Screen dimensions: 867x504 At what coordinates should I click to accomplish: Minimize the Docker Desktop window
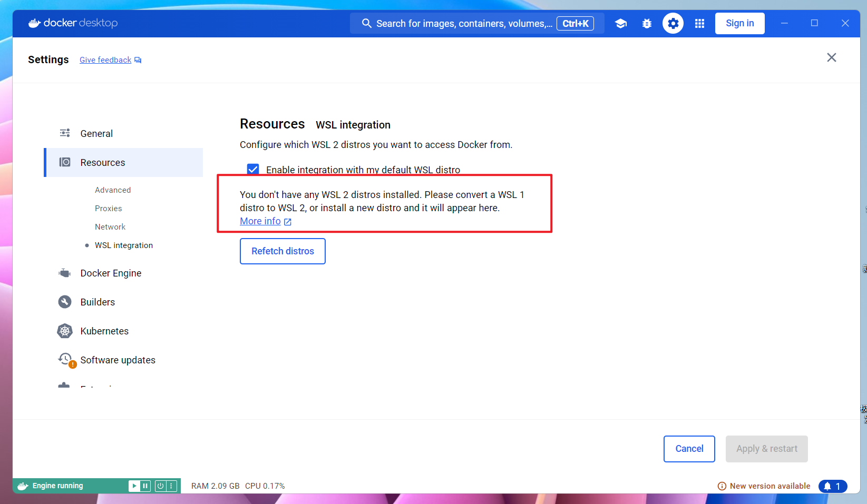point(784,23)
